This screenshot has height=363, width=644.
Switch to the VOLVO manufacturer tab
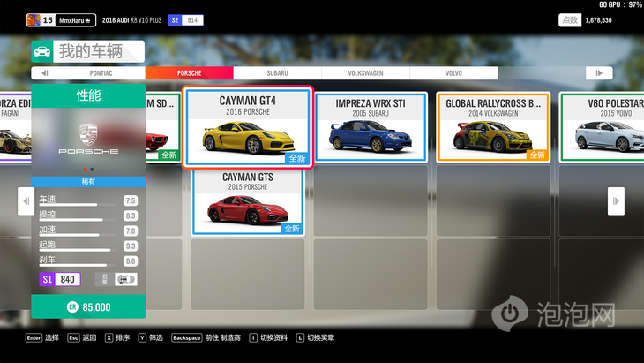[x=453, y=73]
